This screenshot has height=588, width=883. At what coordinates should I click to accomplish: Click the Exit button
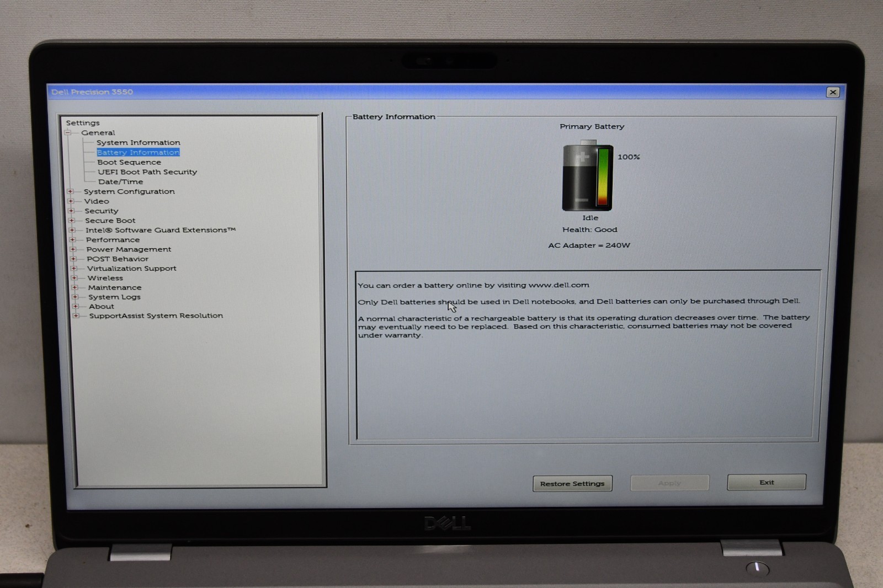click(x=767, y=482)
